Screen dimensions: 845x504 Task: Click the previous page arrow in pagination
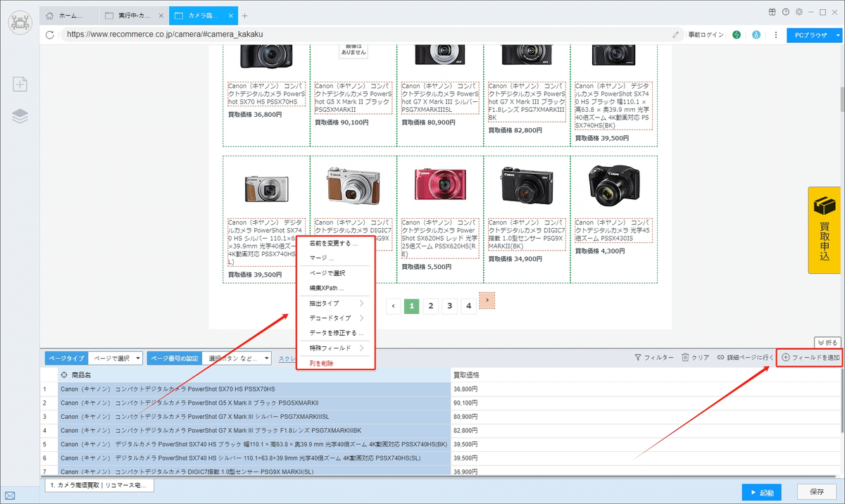393,306
